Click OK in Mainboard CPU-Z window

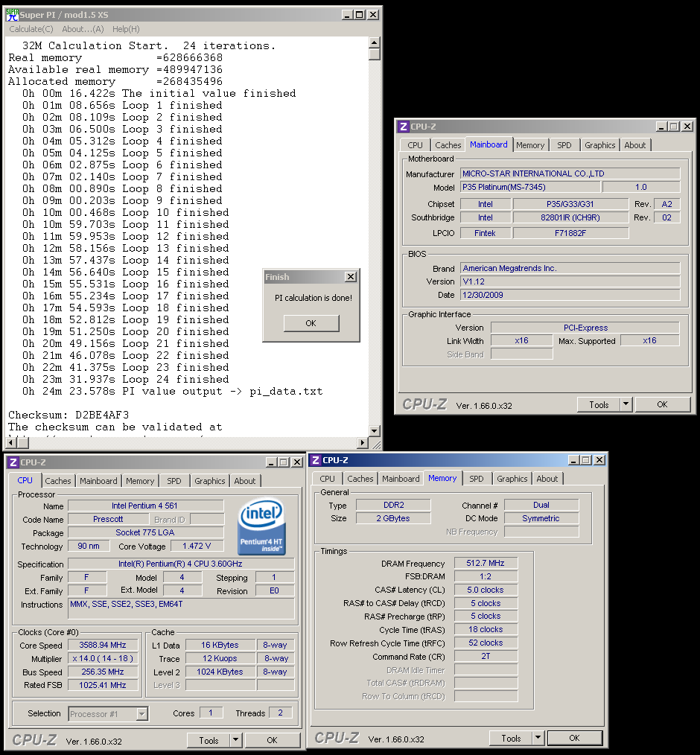[x=663, y=404]
